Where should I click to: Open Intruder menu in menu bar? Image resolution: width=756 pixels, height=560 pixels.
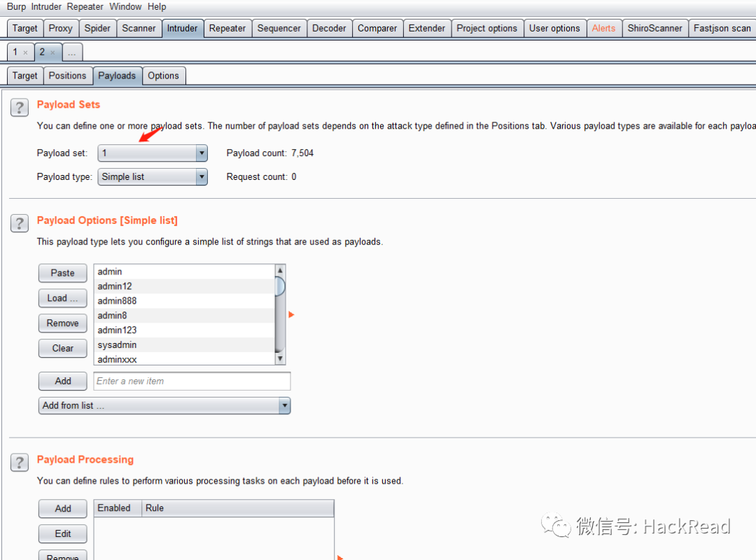coord(46,7)
